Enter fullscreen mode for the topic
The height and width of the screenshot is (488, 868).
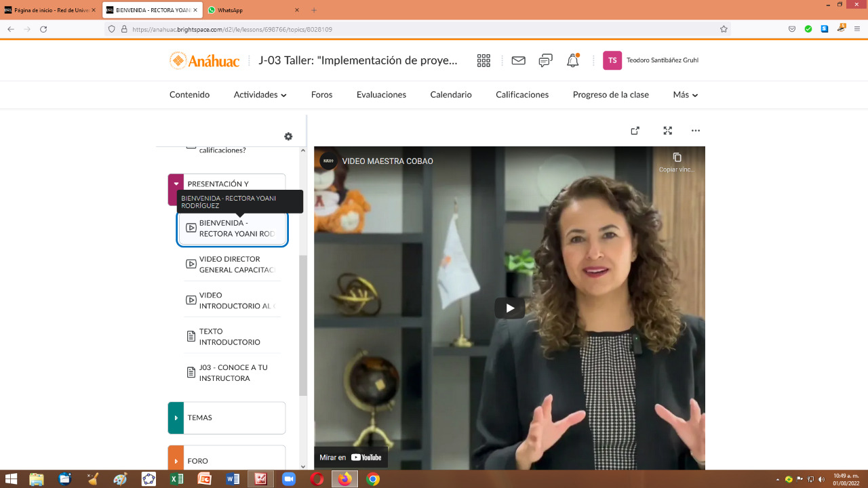tap(667, 131)
